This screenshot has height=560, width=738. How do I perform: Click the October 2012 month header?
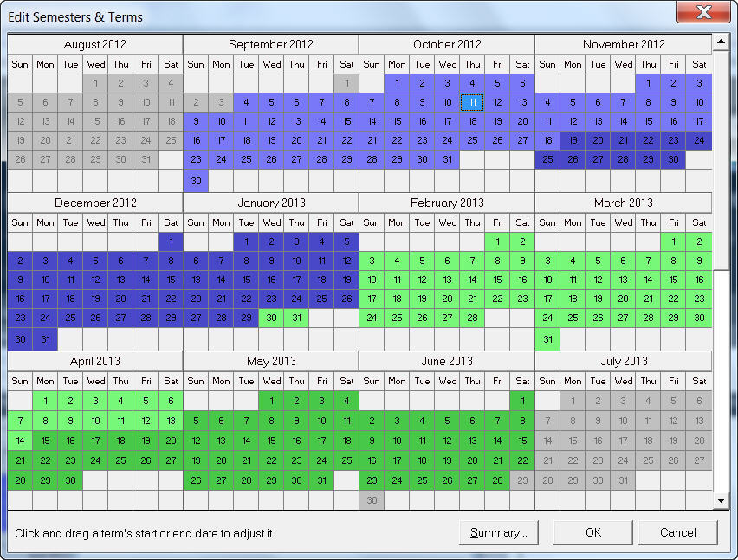click(x=446, y=44)
